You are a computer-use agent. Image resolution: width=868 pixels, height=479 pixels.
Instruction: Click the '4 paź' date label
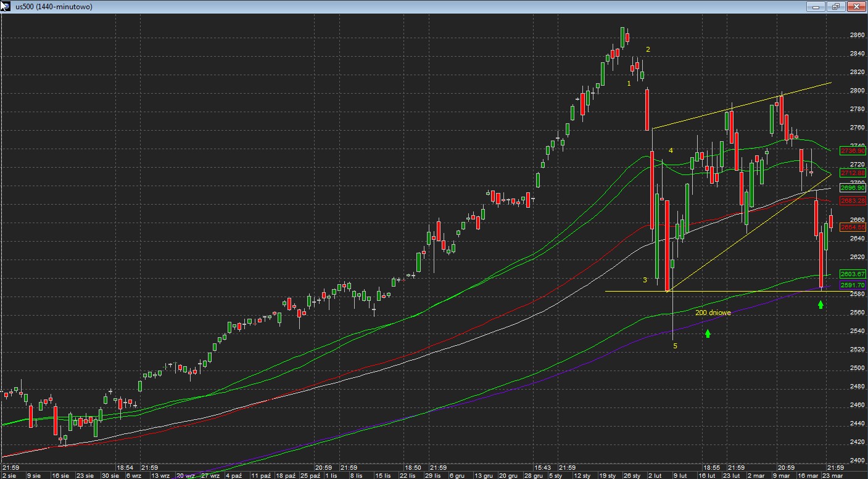click(234, 475)
